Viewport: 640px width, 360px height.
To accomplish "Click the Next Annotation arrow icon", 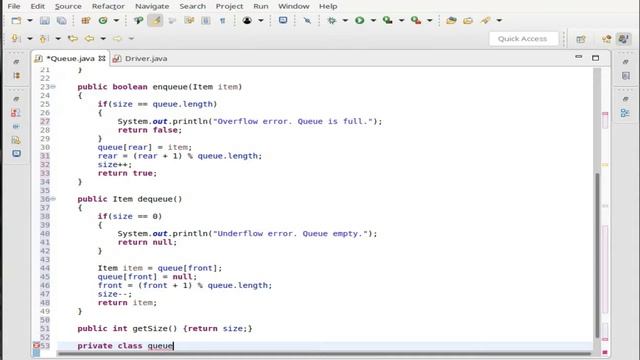I will tap(16, 38).
